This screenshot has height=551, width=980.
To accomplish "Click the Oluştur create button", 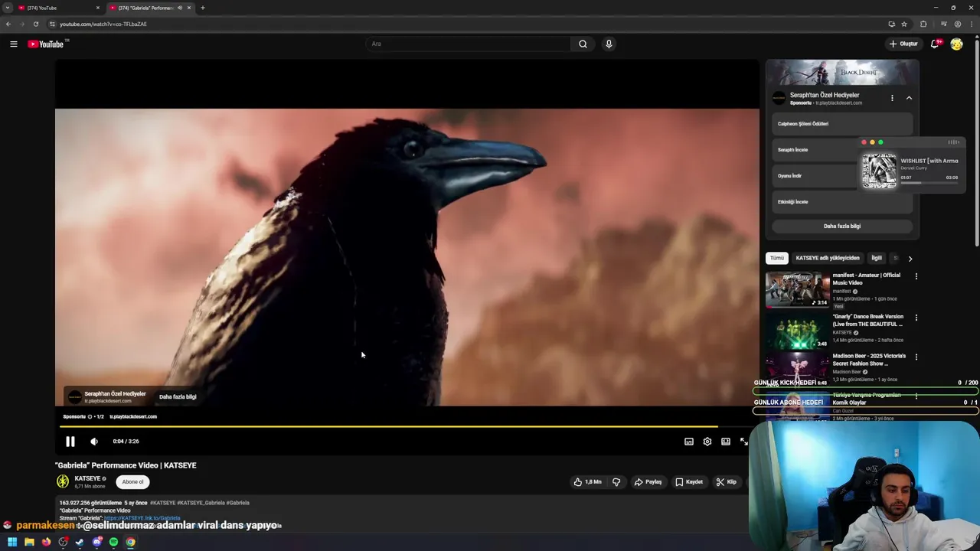I will coord(903,44).
